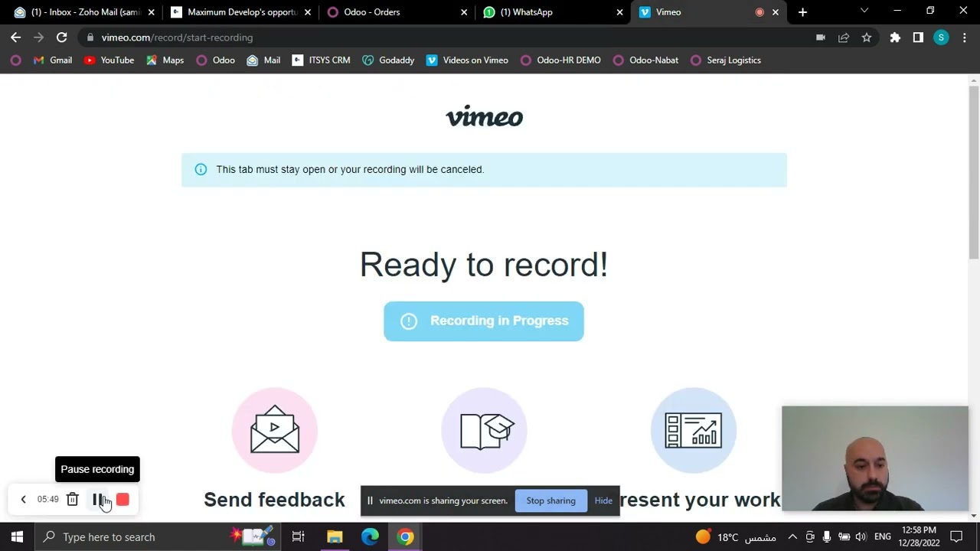Open the clock showing 12:58 PM

coord(919,536)
